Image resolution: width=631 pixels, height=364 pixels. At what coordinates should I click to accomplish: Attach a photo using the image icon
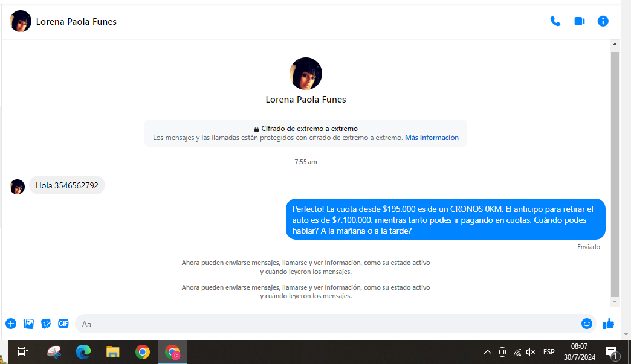click(28, 324)
